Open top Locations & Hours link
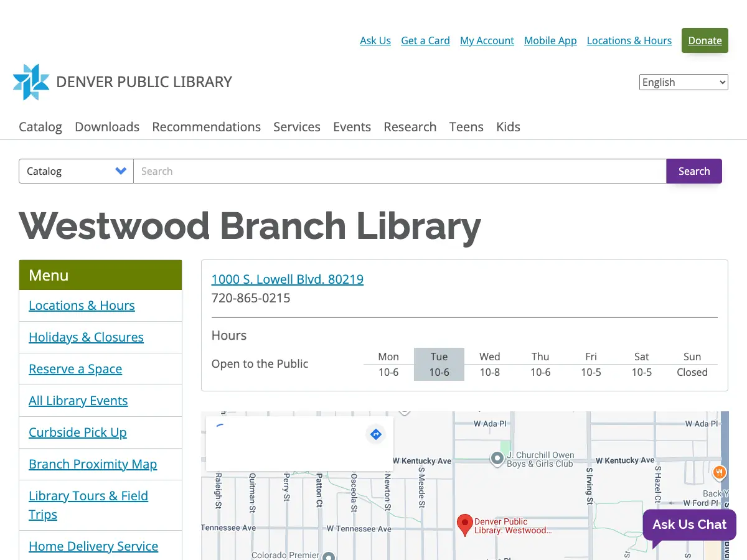The image size is (747, 560). pyautogui.click(x=629, y=40)
